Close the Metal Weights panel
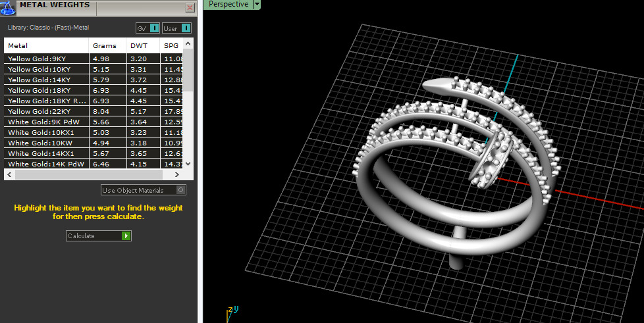This screenshot has width=644, height=323. [x=190, y=7]
